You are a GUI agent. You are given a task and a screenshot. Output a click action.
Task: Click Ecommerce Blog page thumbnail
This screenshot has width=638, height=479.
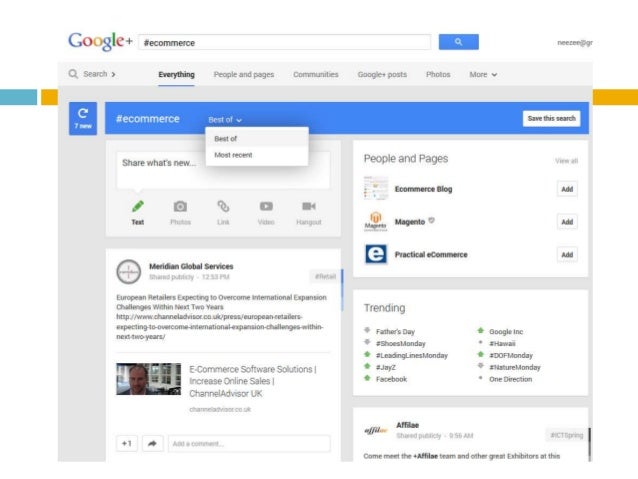pyautogui.click(x=376, y=188)
